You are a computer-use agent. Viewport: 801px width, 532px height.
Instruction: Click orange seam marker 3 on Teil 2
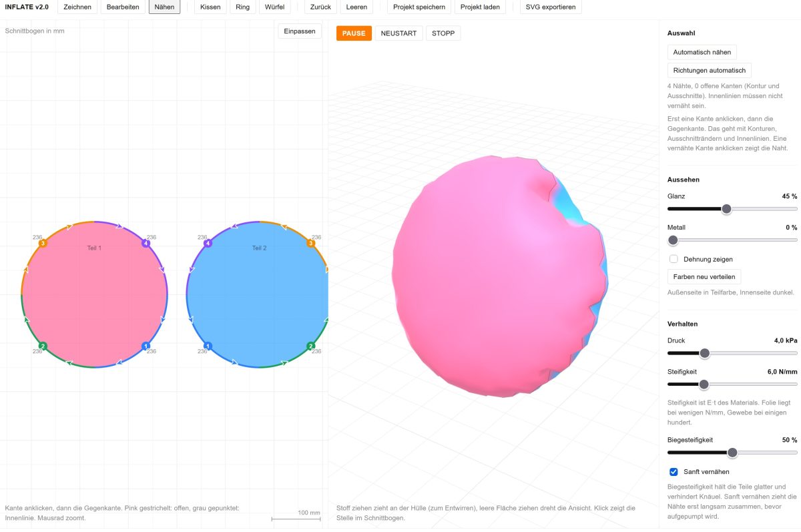click(310, 244)
